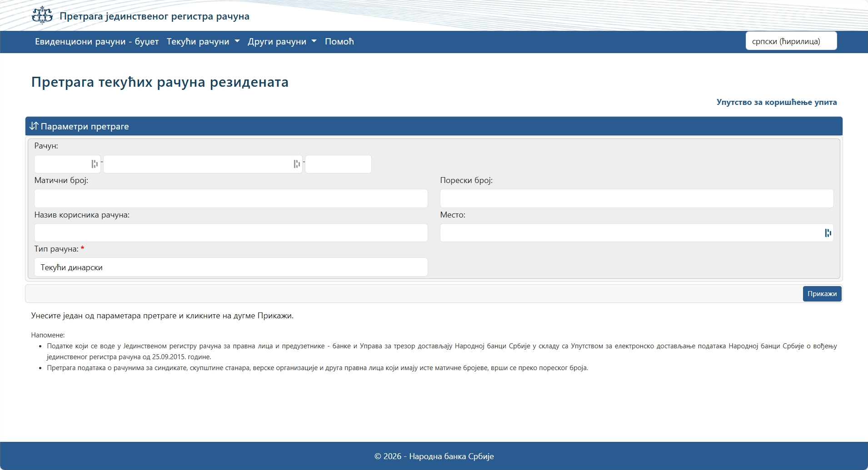This screenshot has width=868, height=470.
Task: Click the icon inside the first Рачун field
Action: pos(95,164)
